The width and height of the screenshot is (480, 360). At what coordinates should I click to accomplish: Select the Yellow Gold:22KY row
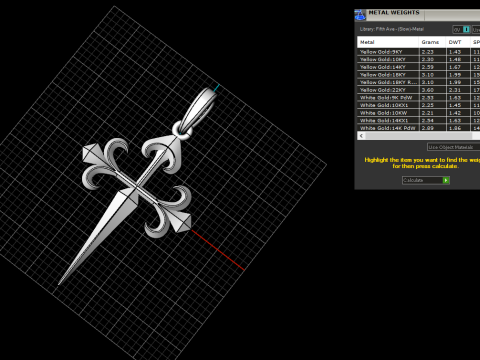point(419,90)
